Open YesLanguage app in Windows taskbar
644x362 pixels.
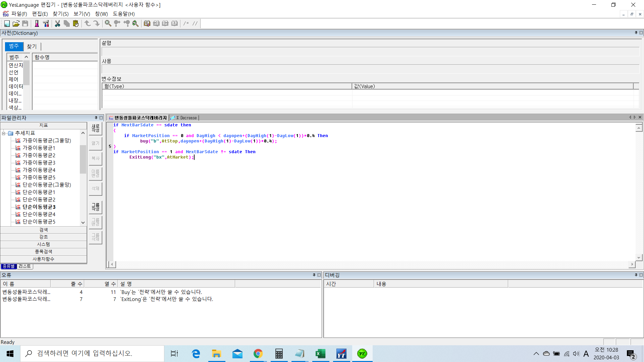[362, 354]
